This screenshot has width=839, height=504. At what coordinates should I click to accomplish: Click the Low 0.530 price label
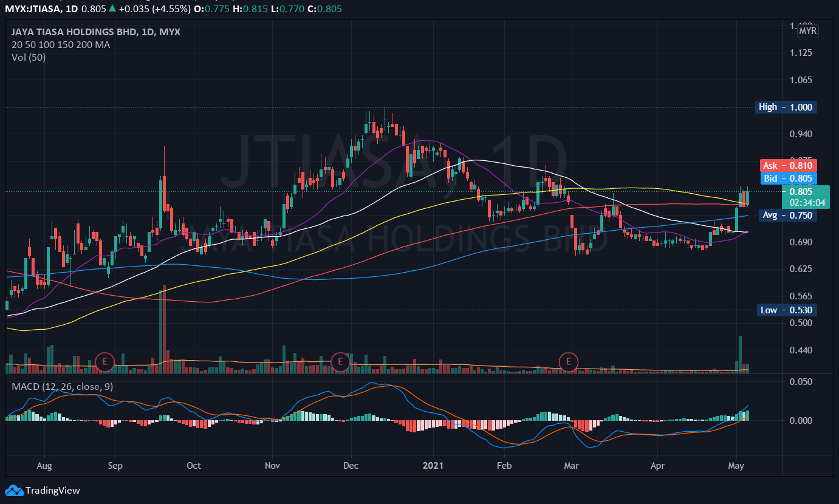point(787,310)
